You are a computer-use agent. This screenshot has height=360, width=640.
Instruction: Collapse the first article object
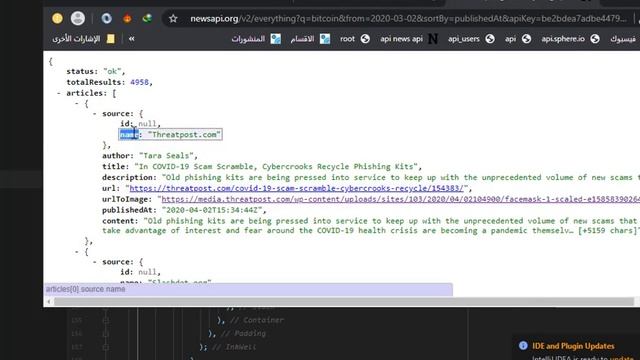tap(76, 104)
